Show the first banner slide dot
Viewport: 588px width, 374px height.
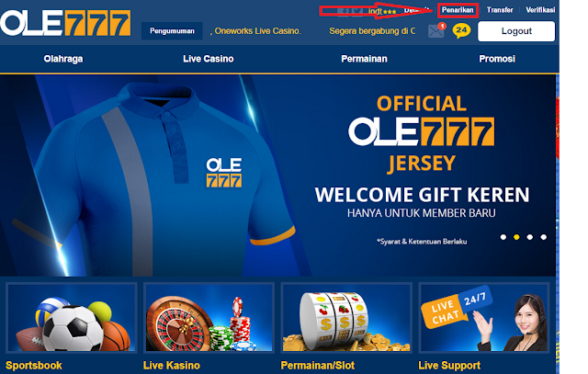point(503,237)
